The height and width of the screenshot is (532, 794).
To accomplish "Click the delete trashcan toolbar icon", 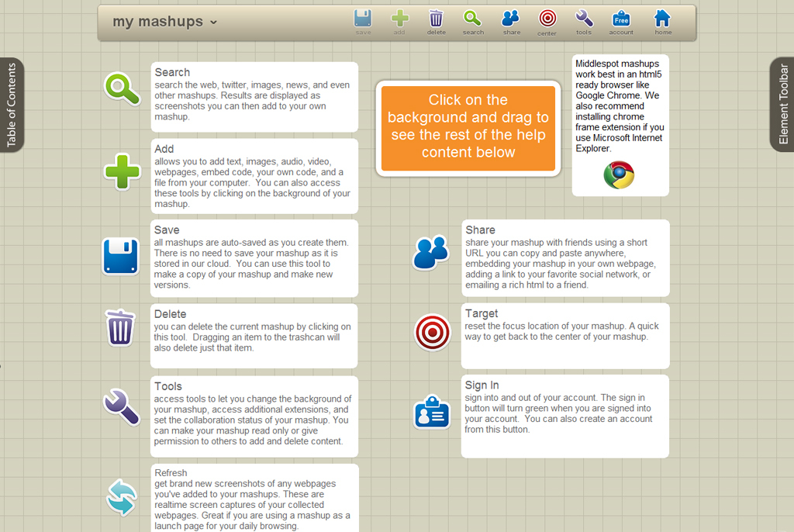I will pyautogui.click(x=436, y=19).
